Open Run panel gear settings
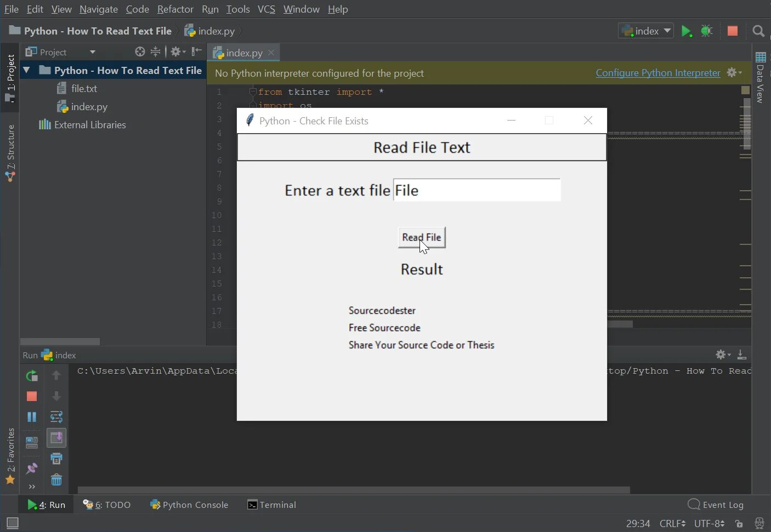This screenshot has height=532, width=771. [x=723, y=354]
